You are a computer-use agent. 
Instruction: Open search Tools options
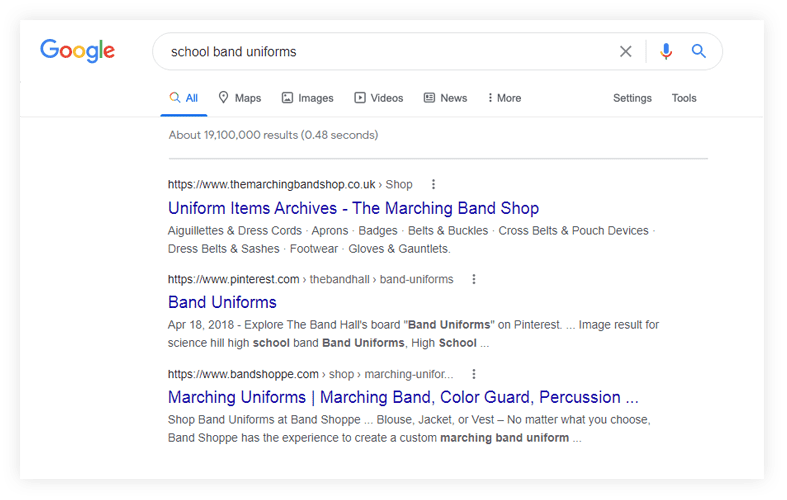[684, 98]
